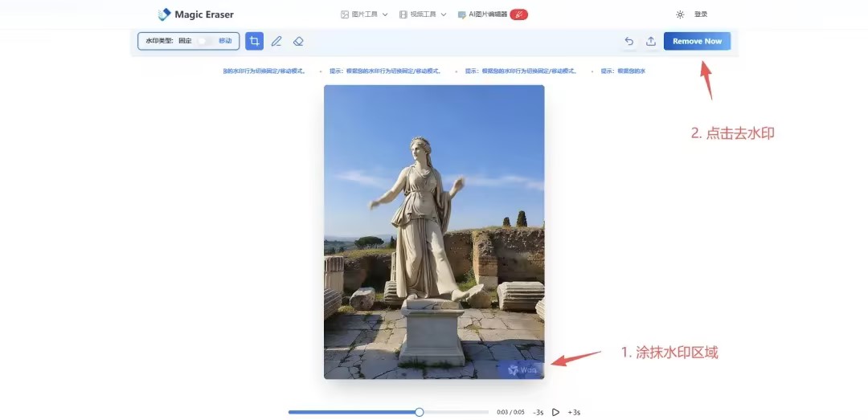Viewport: 868px width, 420px height.
Task: Toggle the light/dark theme sun icon
Action: [x=680, y=14]
